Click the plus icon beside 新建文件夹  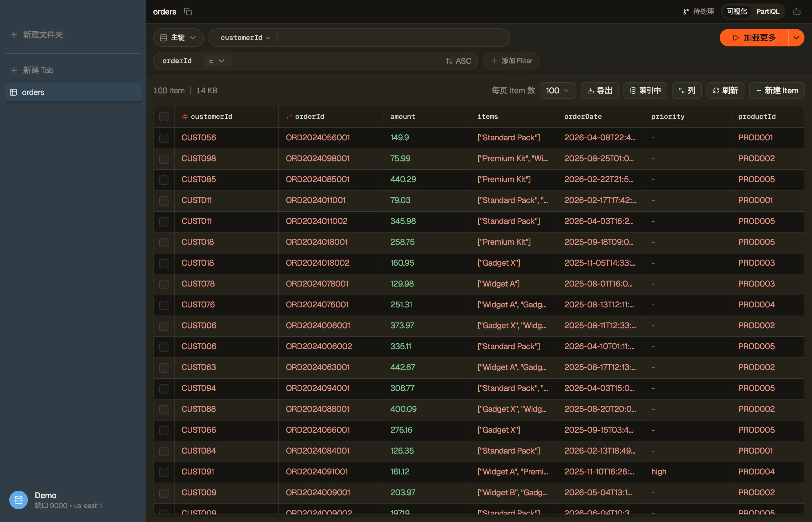(14, 35)
